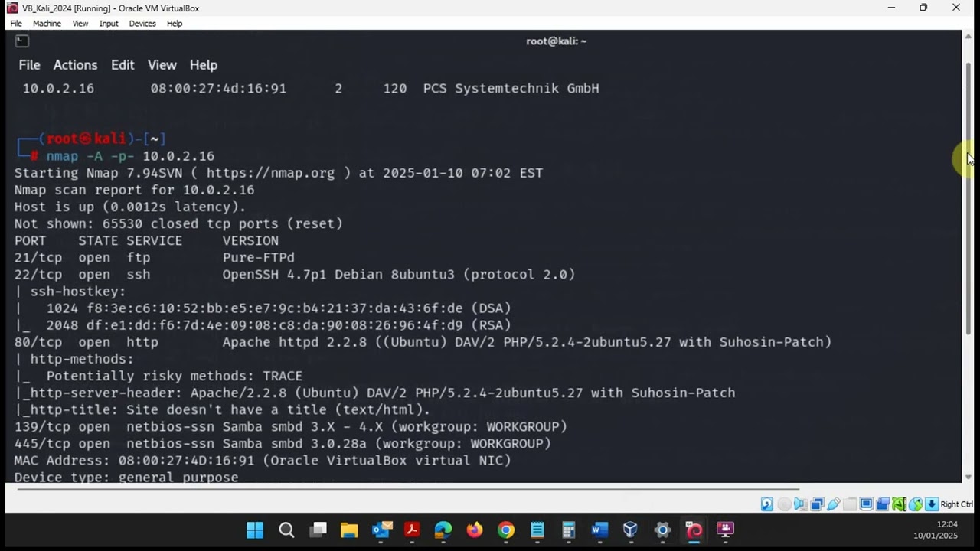The width and height of the screenshot is (980, 551).
Task: Switch to VirtualBox Manager in the taskbar
Action: point(631,530)
